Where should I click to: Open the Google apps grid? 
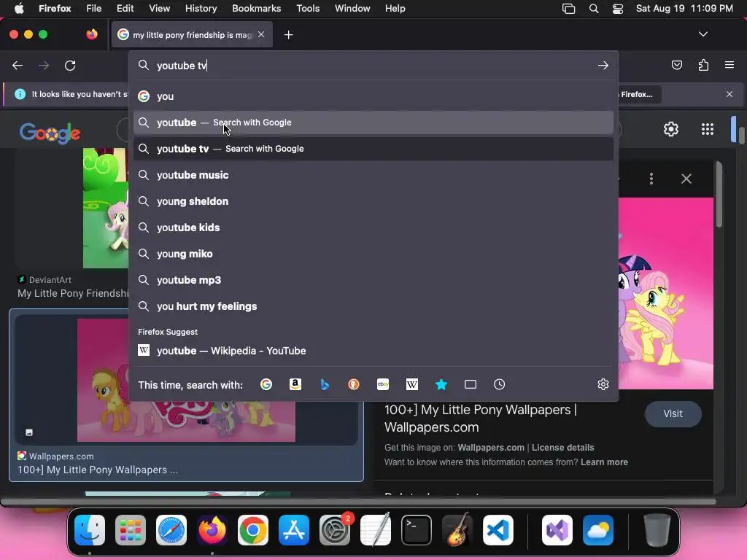click(708, 129)
